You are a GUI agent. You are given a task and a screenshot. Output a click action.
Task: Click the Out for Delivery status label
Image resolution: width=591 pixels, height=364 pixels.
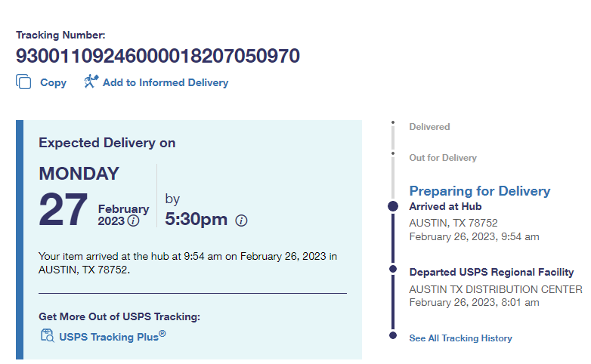click(x=443, y=158)
